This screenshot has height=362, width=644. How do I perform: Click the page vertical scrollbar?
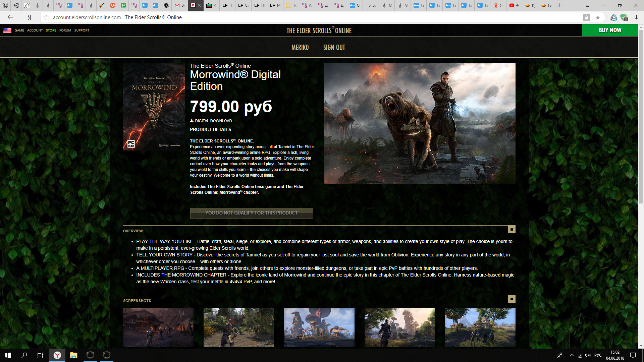pyautogui.click(x=641, y=117)
